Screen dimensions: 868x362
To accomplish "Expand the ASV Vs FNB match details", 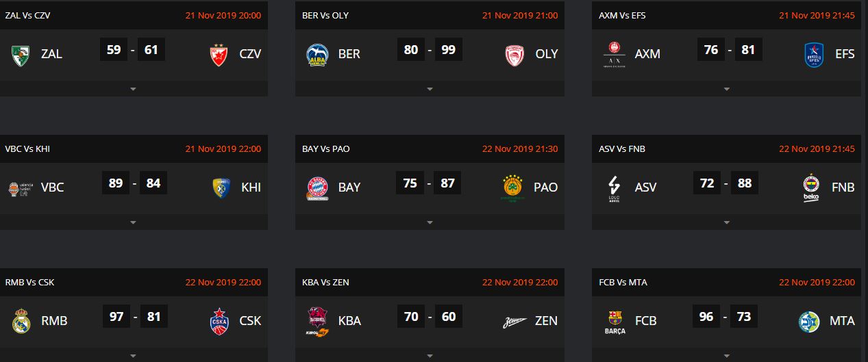I will [726, 222].
